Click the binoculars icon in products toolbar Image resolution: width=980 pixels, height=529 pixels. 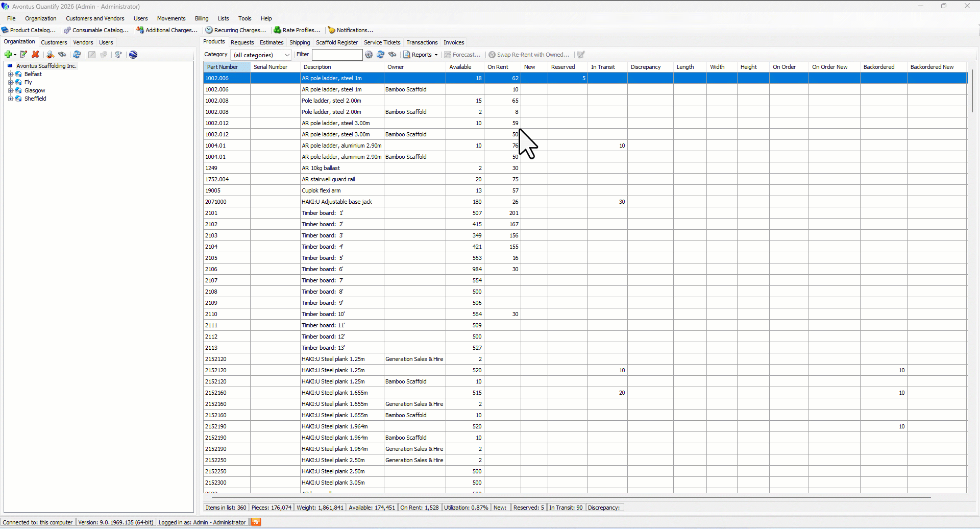click(393, 55)
